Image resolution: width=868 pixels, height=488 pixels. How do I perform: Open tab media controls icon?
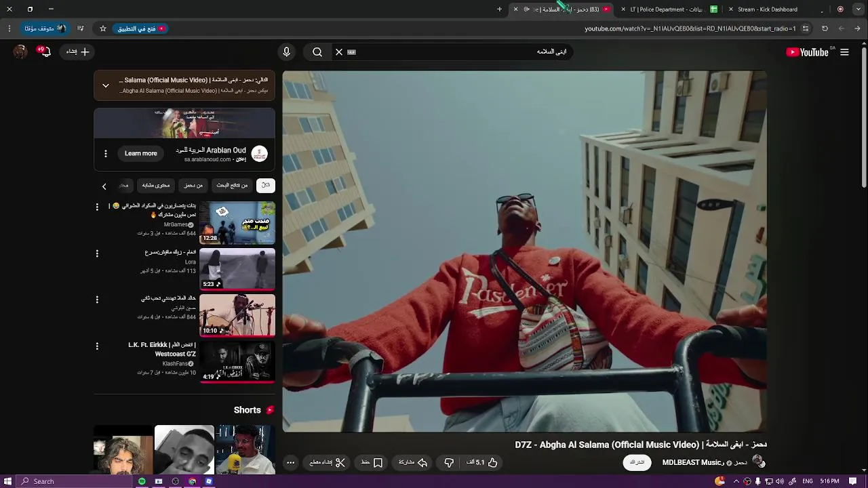coord(81,28)
